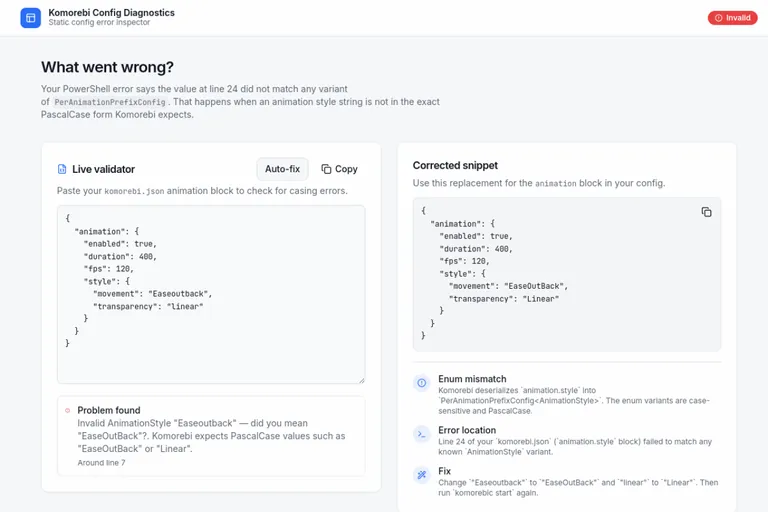This screenshot has width=768, height=512.
Task: Click the 'Enum mismatch' heading
Action: pyautogui.click(x=472, y=379)
